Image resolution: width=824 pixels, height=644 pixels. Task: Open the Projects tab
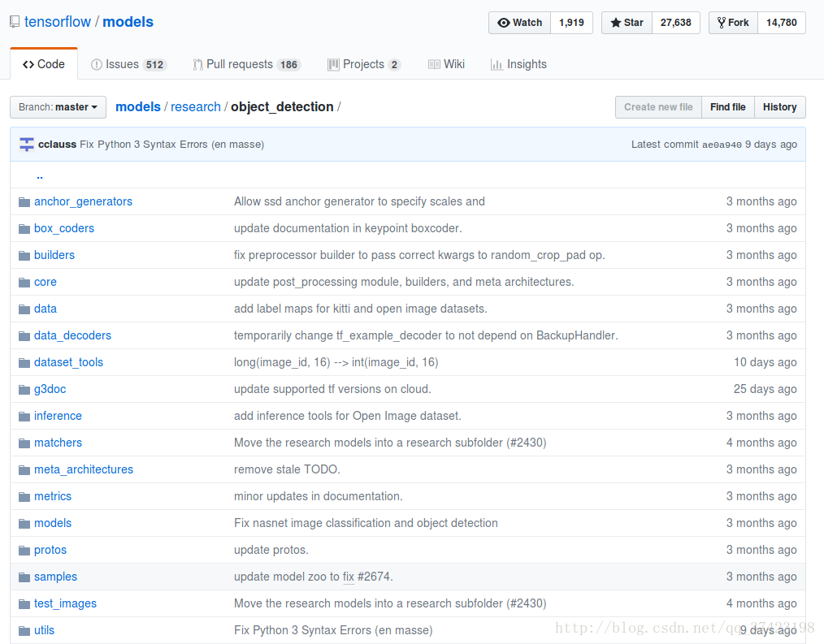click(364, 65)
